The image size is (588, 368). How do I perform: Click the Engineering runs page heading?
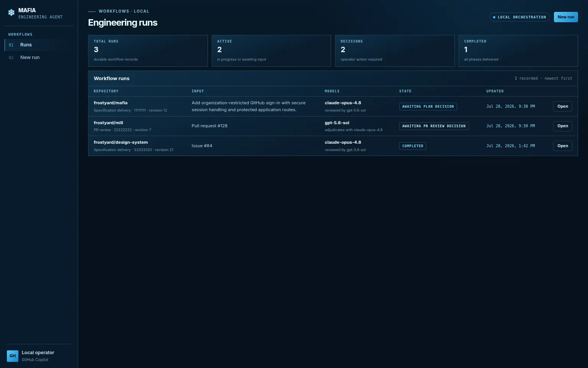pyautogui.click(x=122, y=23)
